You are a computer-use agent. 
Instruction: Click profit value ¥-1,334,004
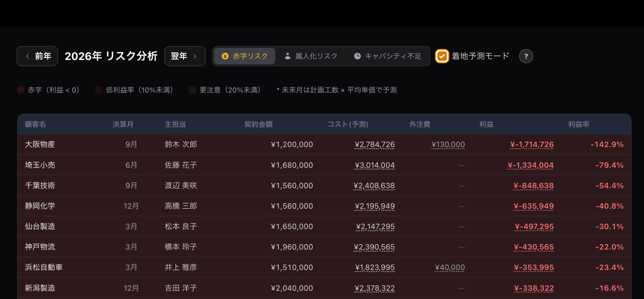coord(530,165)
